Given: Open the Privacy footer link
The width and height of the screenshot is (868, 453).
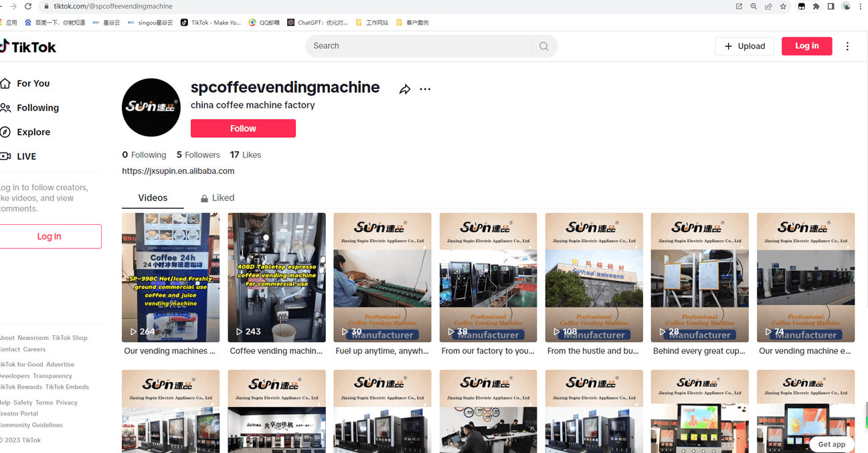Looking at the screenshot, I should click(x=67, y=403).
